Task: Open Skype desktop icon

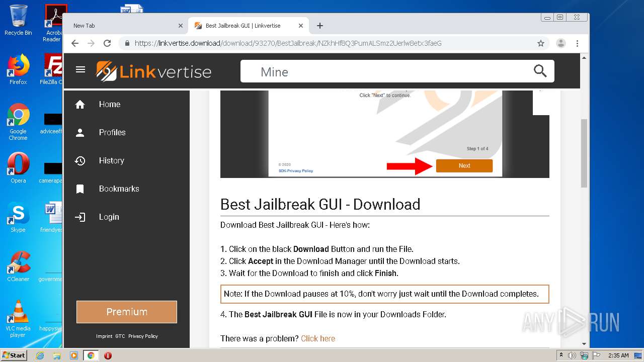Action: pyautogui.click(x=18, y=217)
